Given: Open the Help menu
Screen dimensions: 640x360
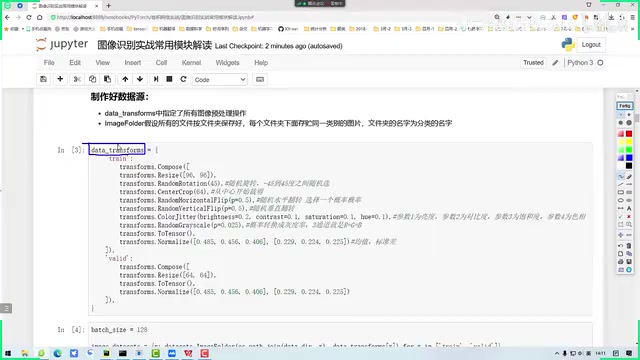Looking at the screenshot, I should tap(261, 63).
